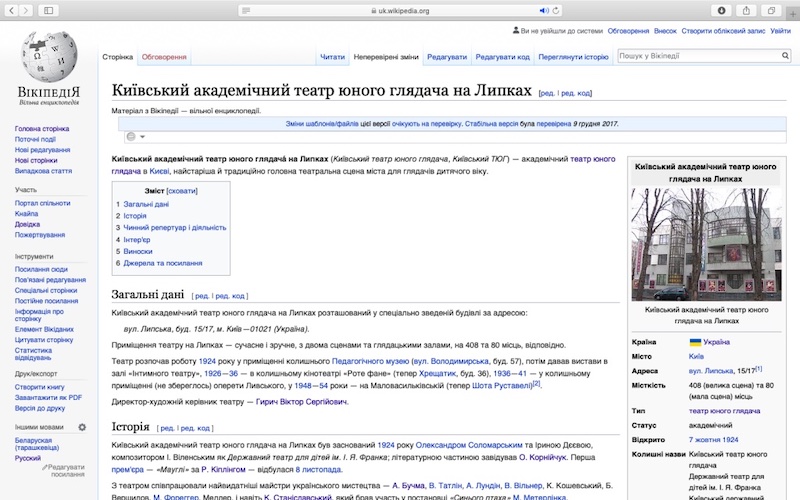
Task: Open 'Випадкова стаття' sidebar link
Action: [x=43, y=171]
